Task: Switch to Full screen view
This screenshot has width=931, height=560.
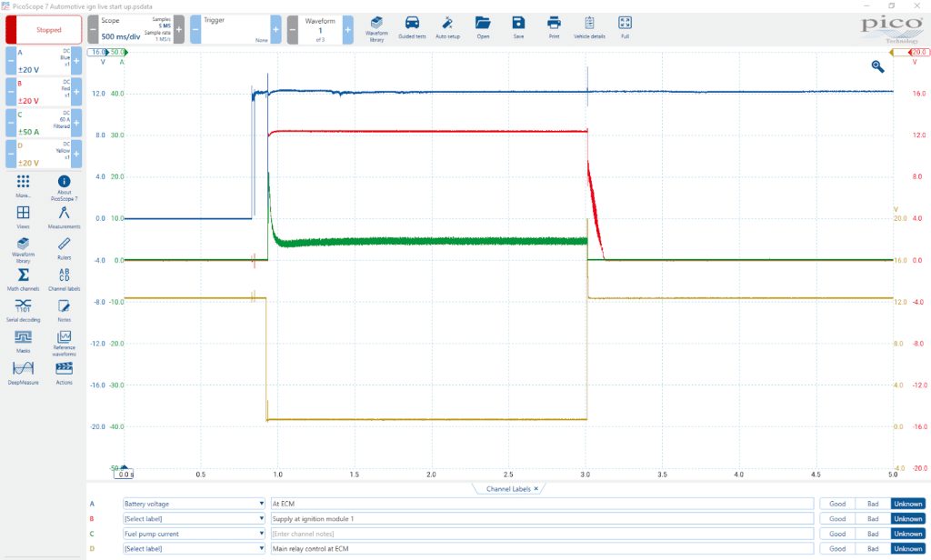Action: pyautogui.click(x=625, y=28)
